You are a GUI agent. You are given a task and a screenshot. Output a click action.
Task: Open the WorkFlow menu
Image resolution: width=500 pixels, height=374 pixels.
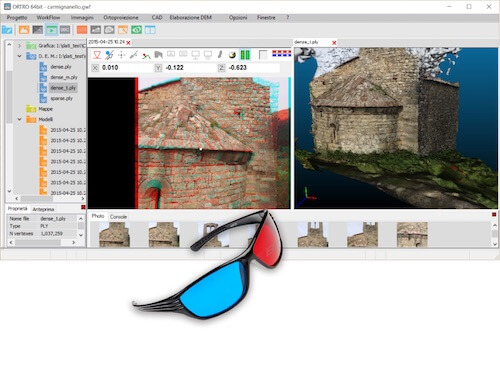[48, 18]
